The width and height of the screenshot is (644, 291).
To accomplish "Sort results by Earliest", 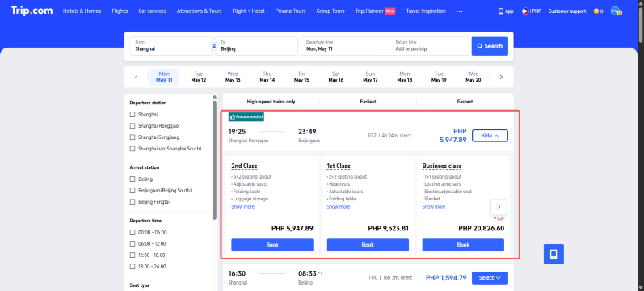I will point(368,102).
